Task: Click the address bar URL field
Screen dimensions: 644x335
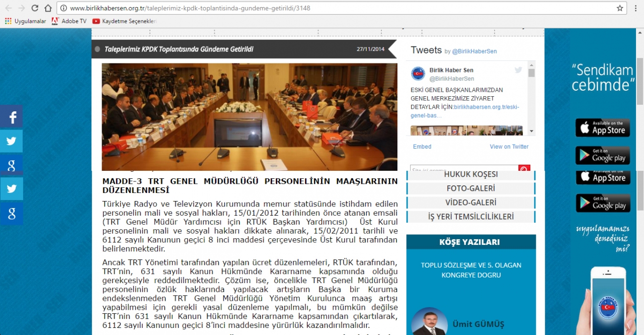Action: tap(342, 8)
